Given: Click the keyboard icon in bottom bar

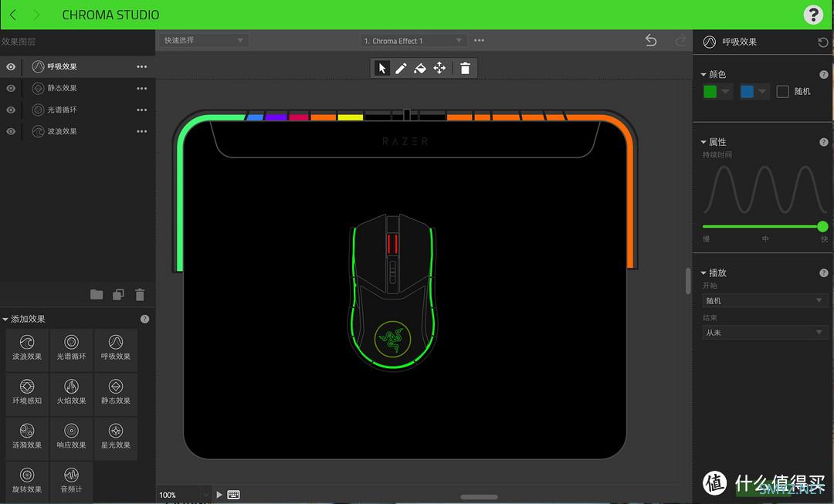Looking at the screenshot, I should (x=233, y=495).
